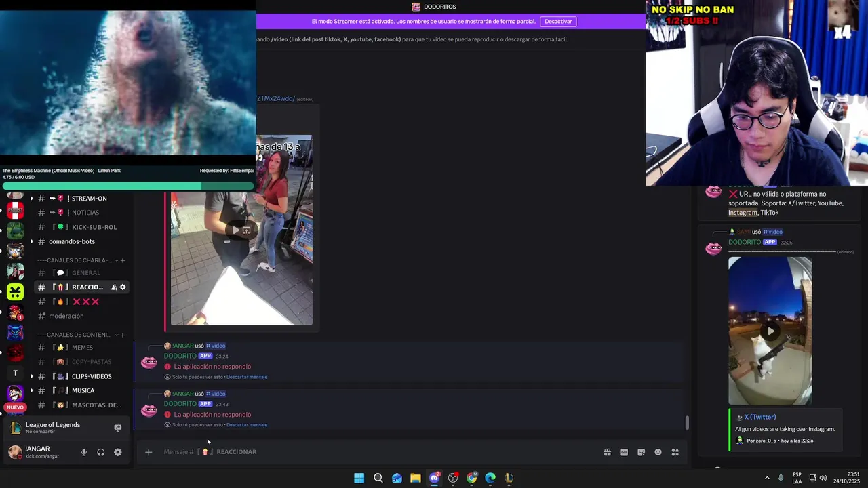This screenshot has width=868, height=488.
Task: Open Google Chrome from taskbar
Action: [x=472, y=478]
